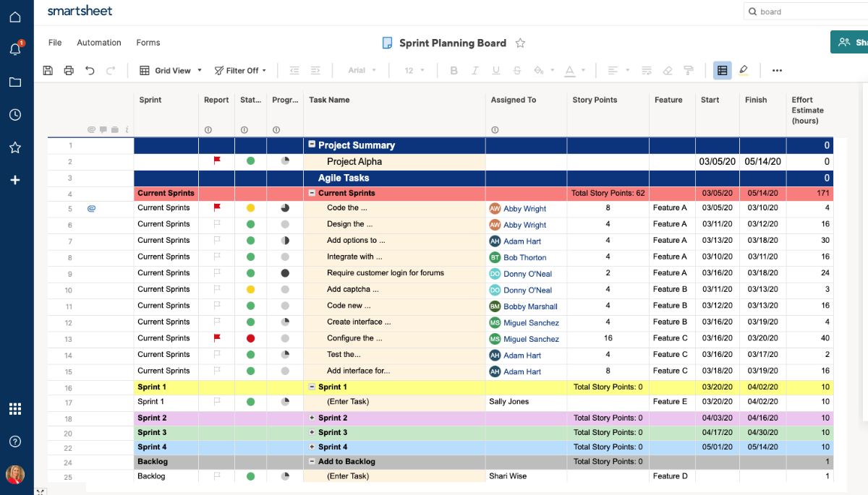Toggle Italic formatting
This screenshot has width=868, height=495.
(475, 71)
